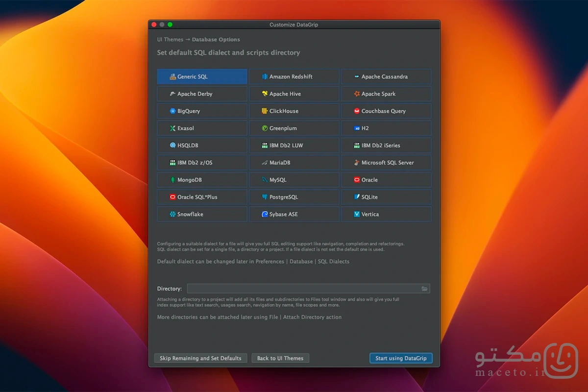Toggle the ClickHouse dialect option
Viewport: 588px width, 392px height.
click(294, 111)
